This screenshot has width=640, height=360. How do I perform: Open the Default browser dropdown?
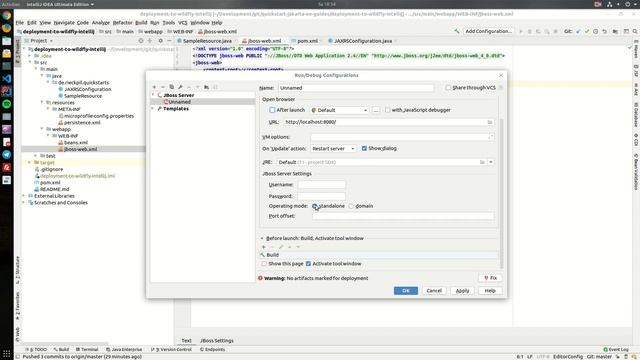click(x=340, y=110)
